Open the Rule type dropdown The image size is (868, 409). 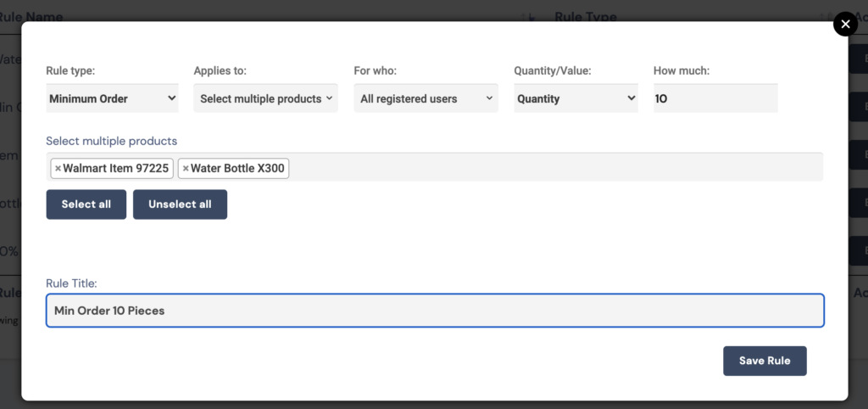(x=113, y=98)
